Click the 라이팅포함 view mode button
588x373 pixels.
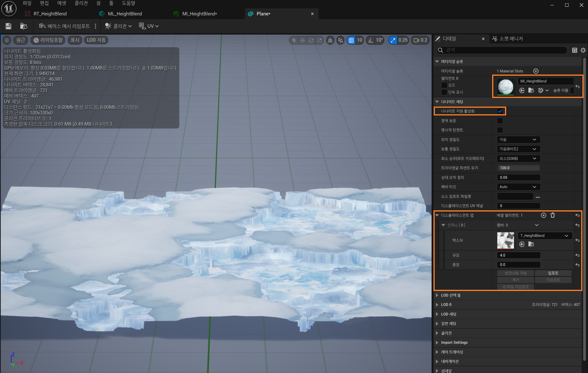click(48, 40)
